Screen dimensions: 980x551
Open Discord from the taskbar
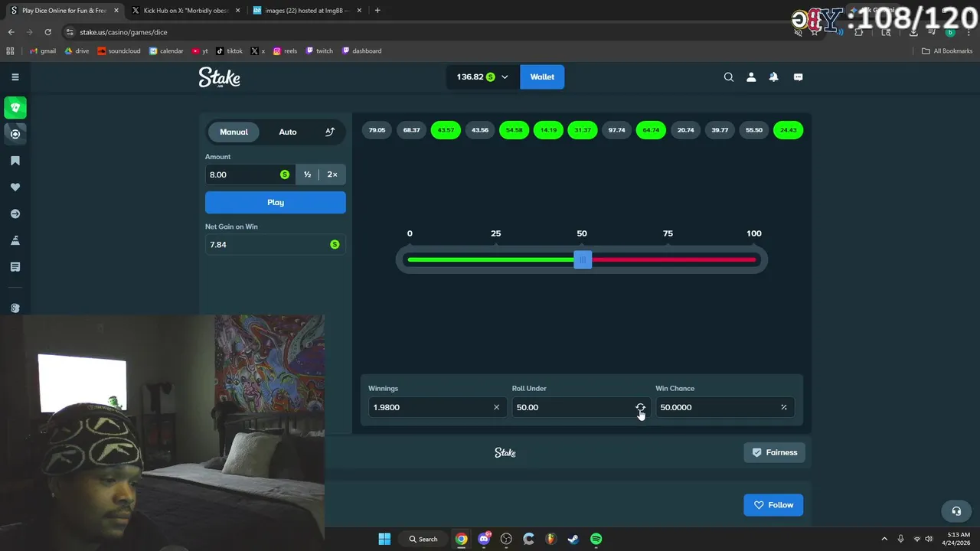tap(484, 539)
